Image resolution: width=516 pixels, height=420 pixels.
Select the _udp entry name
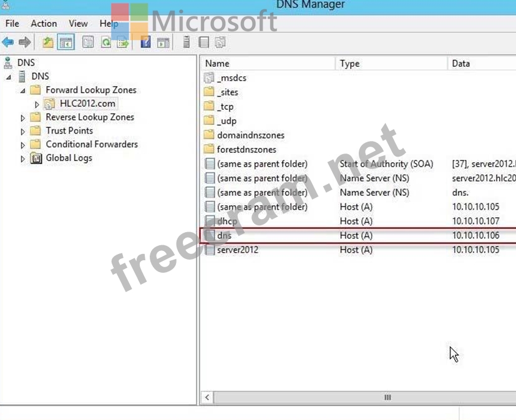point(226,121)
